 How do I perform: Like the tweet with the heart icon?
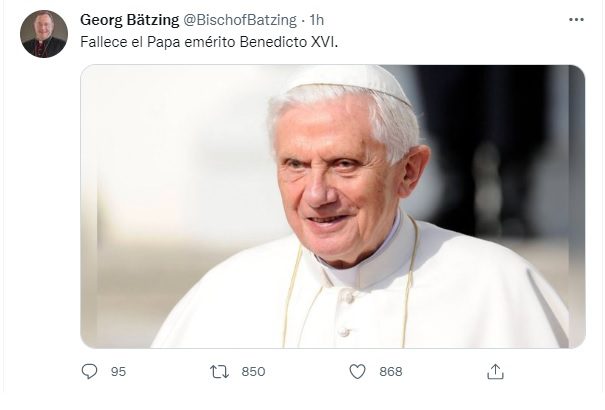(x=357, y=371)
